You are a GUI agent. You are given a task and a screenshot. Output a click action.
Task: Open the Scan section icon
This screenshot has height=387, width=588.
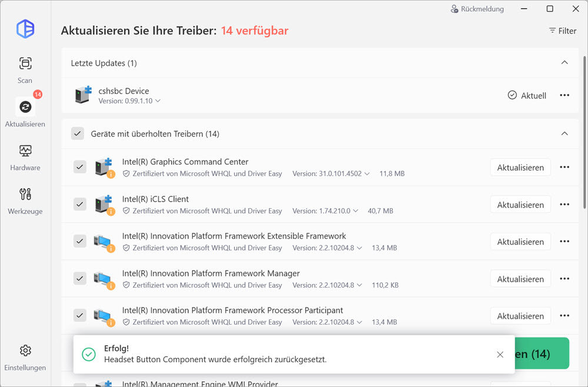tap(25, 63)
